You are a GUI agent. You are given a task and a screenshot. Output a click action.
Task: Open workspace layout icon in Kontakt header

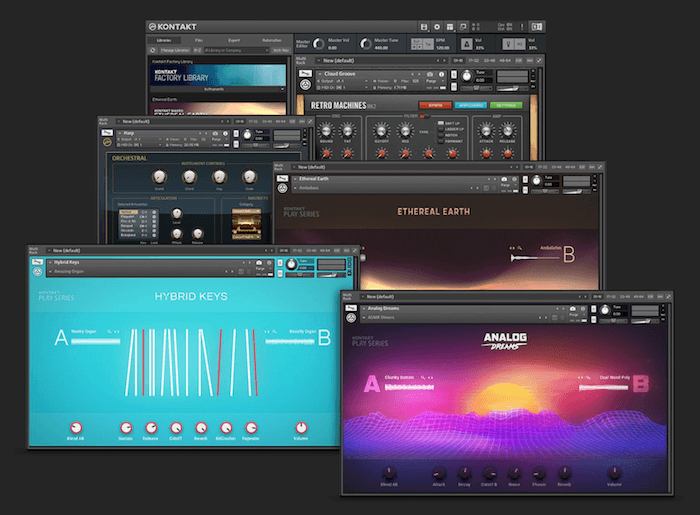450,27
